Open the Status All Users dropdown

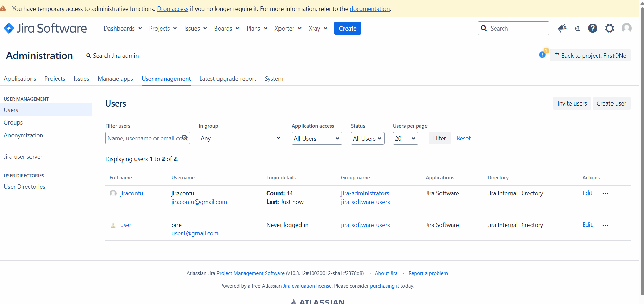coord(367,138)
